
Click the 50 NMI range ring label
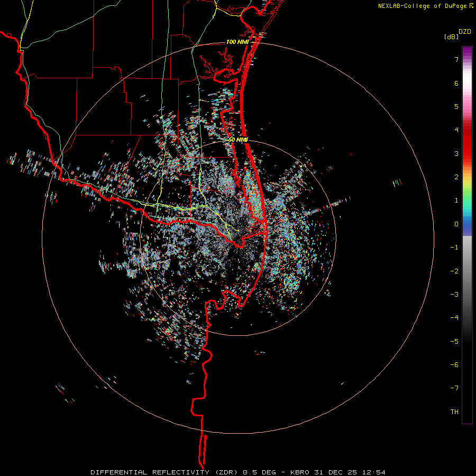239,140
